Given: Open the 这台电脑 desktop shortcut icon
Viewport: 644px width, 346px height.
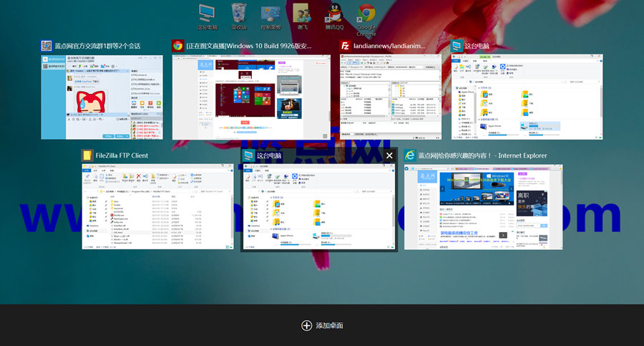Looking at the screenshot, I should 207,16.
